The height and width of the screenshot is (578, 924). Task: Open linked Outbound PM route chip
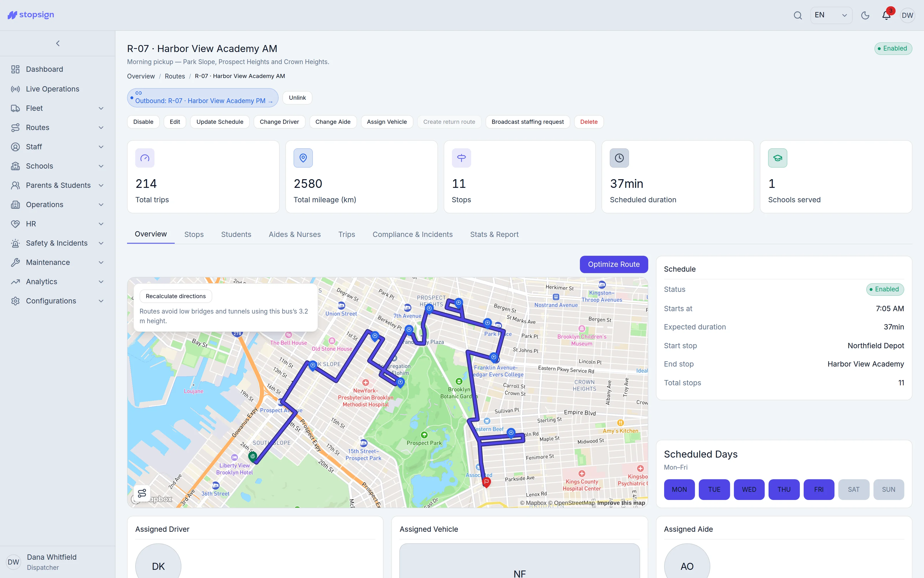[x=203, y=98]
